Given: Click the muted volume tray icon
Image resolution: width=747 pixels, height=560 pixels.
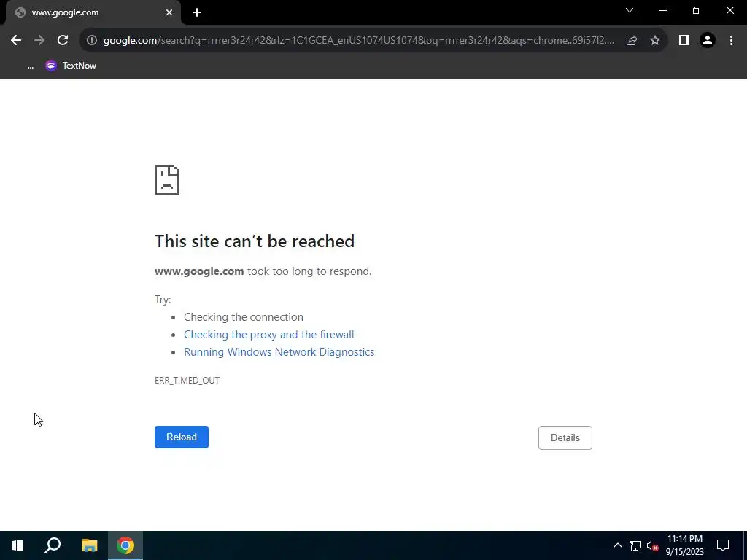Looking at the screenshot, I should pos(653,545).
